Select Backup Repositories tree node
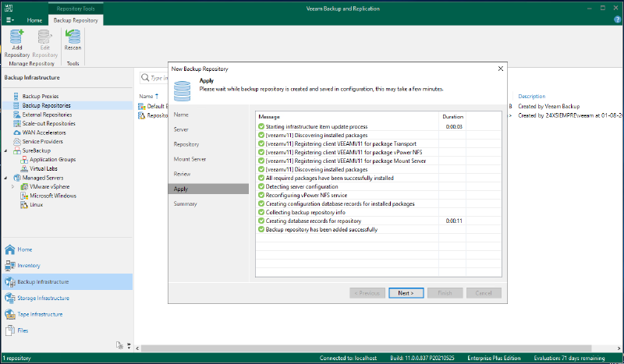 46,105
